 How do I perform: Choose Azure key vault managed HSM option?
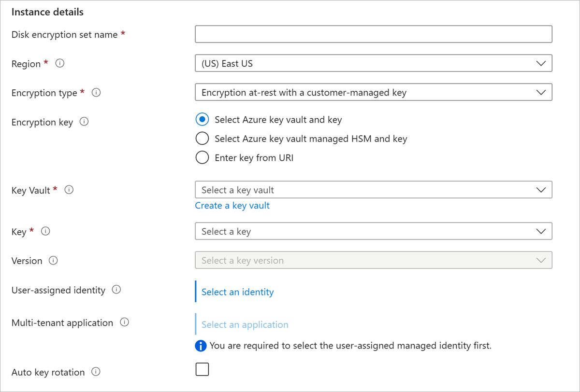point(202,139)
